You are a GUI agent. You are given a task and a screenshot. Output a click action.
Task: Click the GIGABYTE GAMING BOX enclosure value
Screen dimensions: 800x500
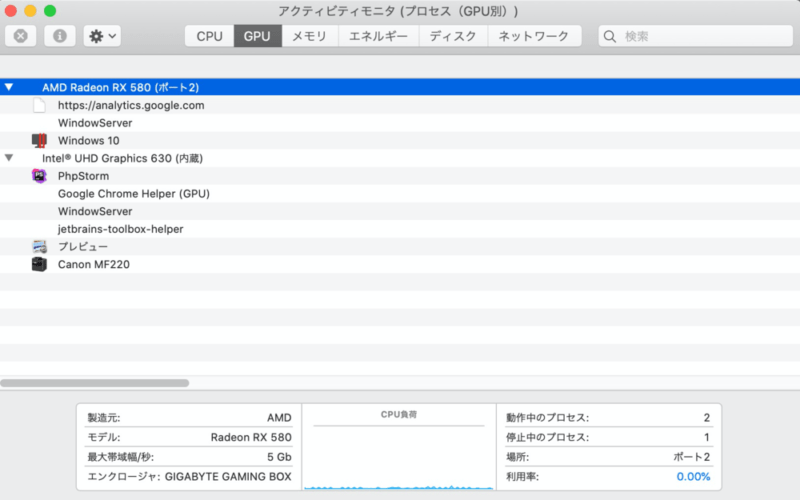tap(228, 477)
